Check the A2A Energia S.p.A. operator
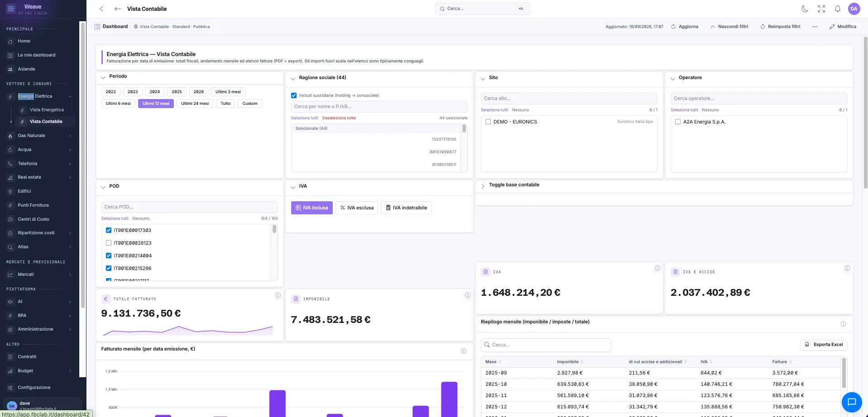 [x=678, y=122]
